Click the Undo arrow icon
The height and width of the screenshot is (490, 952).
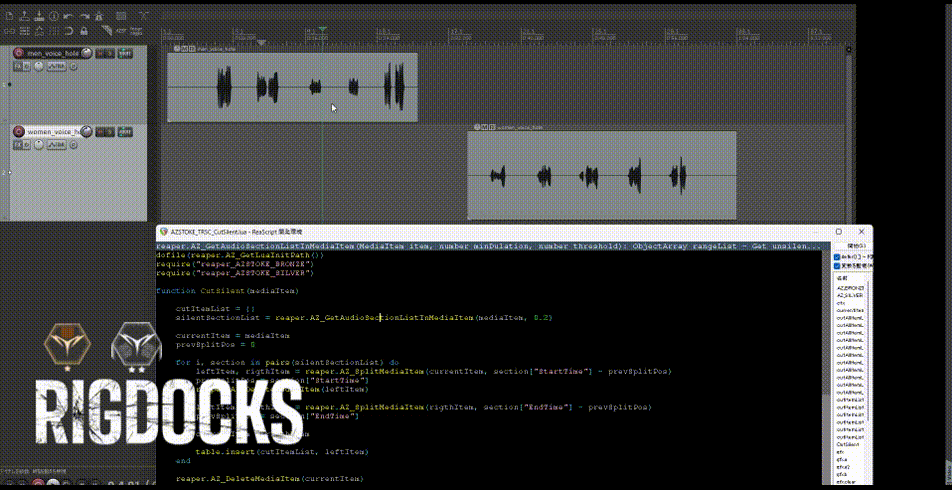pos(68,16)
